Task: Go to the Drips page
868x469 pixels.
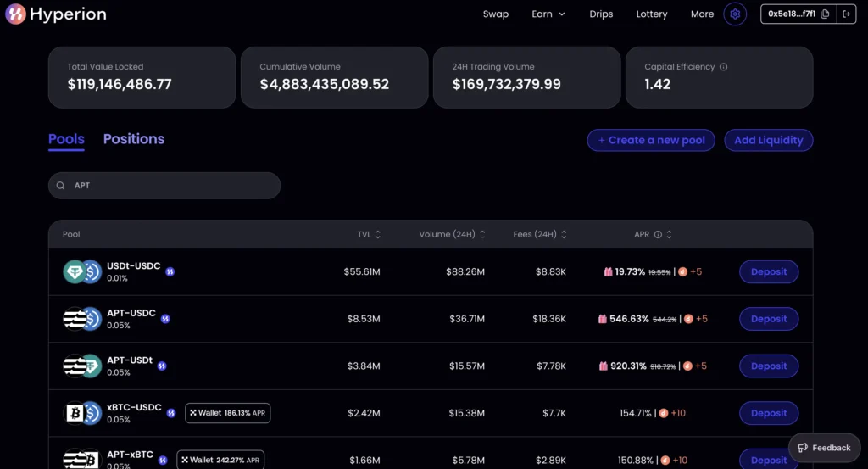Action: pos(601,14)
